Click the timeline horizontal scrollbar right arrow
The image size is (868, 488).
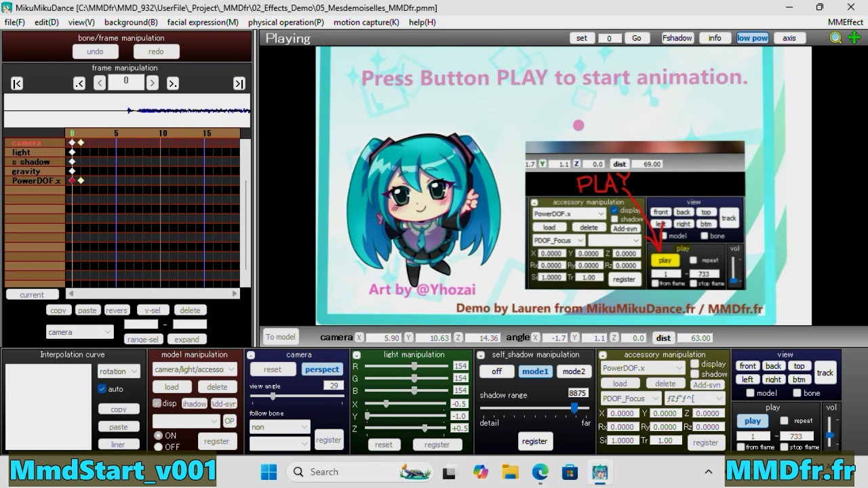235,293
